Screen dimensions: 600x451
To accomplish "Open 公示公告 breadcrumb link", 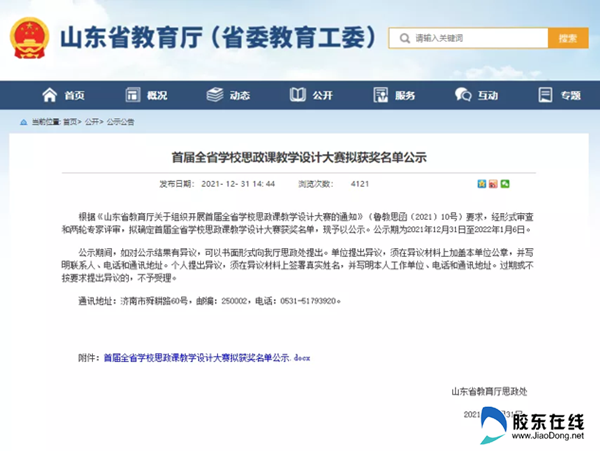I will 120,121.
